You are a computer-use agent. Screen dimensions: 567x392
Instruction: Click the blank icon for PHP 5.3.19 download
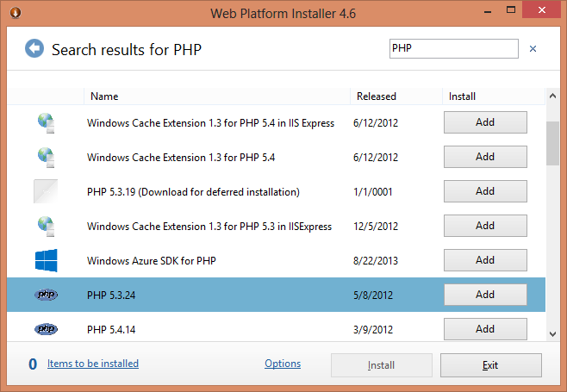(46, 191)
